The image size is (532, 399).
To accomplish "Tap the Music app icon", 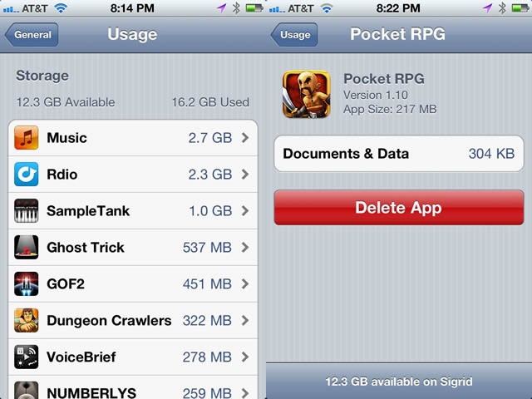I will pos(26,138).
